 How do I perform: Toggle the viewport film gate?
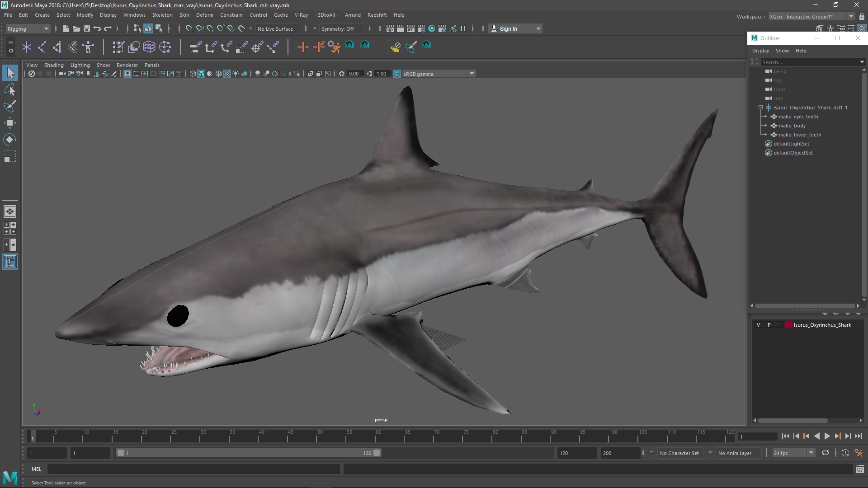coord(136,74)
